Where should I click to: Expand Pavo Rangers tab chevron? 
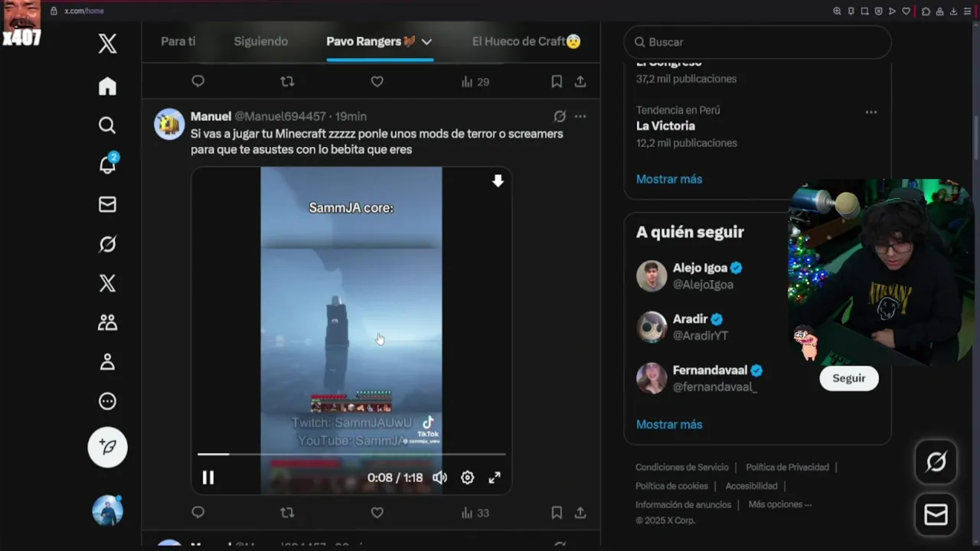click(426, 41)
